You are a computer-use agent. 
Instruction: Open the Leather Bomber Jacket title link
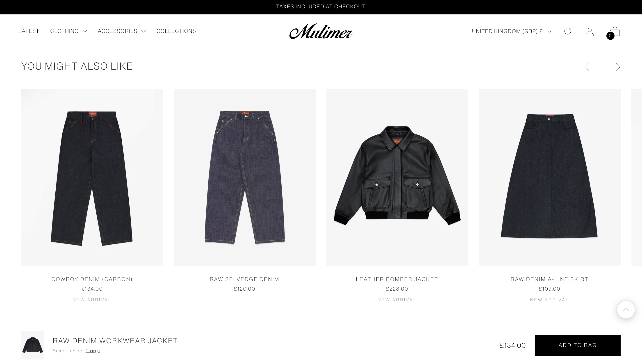click(397, 279)
